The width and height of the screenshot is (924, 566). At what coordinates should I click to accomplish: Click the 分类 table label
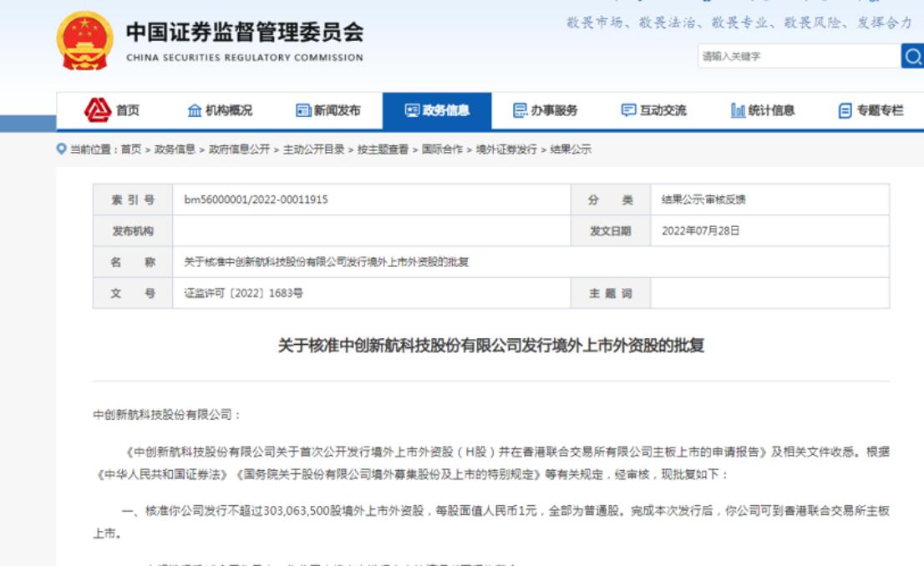pyautogui.click(x=611, y=200)
